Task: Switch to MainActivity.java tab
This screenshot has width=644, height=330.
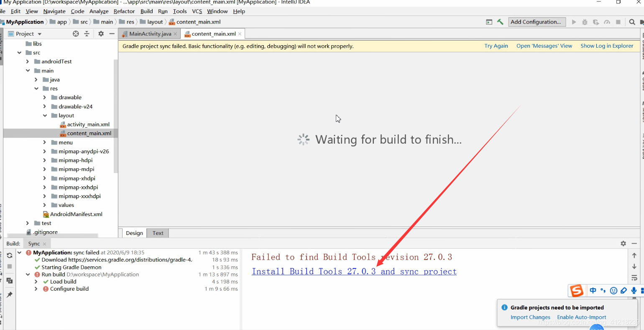Action: coord(150,34)
